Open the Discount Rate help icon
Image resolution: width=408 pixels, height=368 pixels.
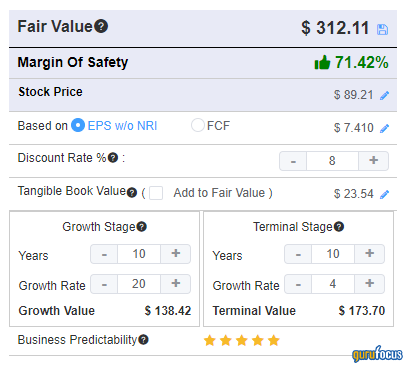113,158
